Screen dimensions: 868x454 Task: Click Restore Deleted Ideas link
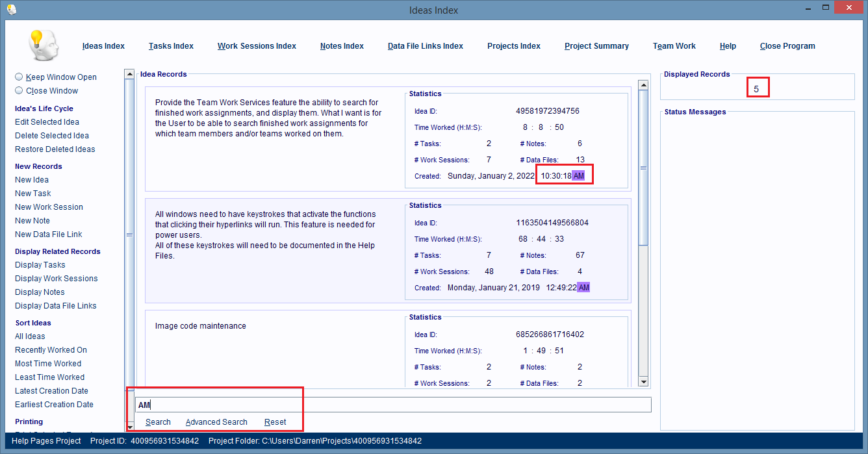coord(55,149)
